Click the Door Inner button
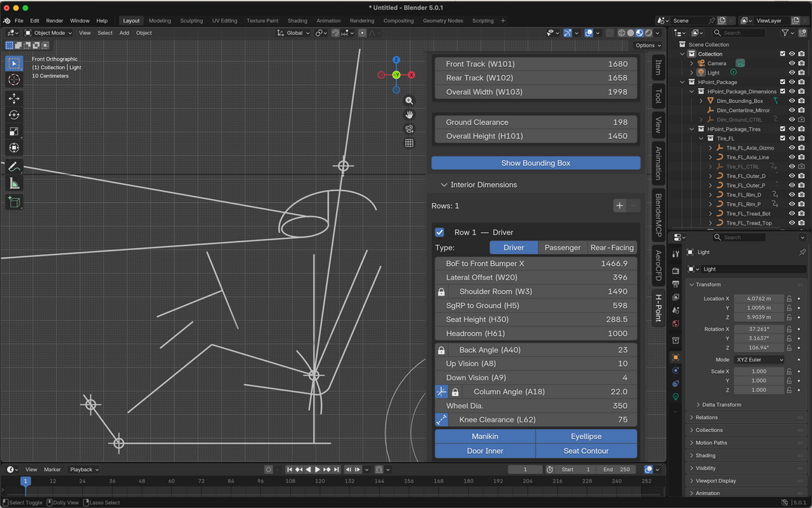The height and width of the screenshot is (508, 812). point(485,451)
